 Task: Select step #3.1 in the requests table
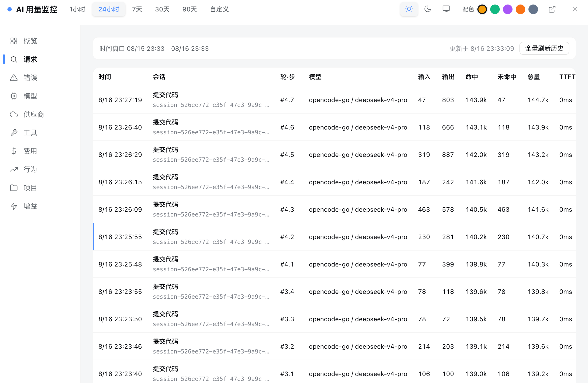pos(287,374)
